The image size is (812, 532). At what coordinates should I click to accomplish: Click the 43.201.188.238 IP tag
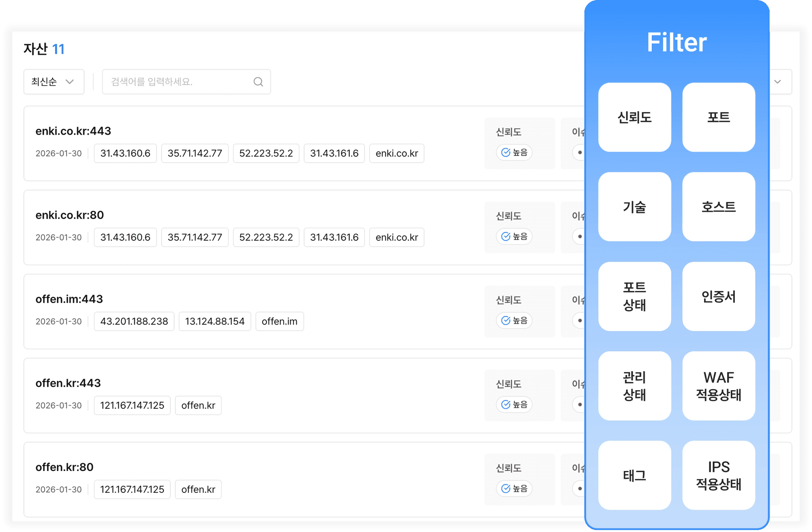click(x=134, y=321)
